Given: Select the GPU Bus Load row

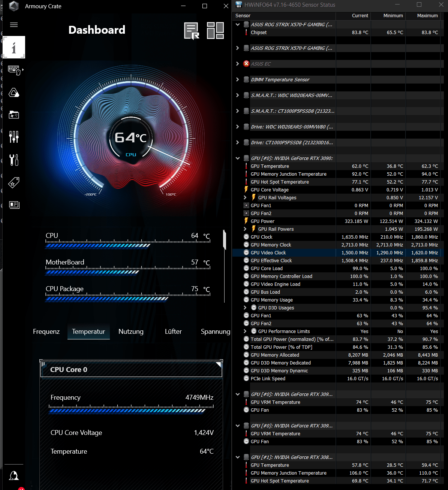Looking at the screenshot, I should (x=338, y=292).
